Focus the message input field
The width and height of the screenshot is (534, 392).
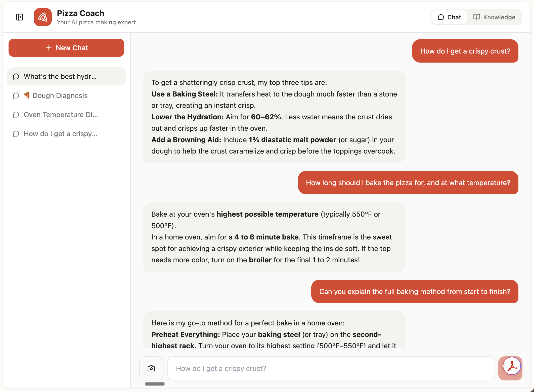point(330,368)
